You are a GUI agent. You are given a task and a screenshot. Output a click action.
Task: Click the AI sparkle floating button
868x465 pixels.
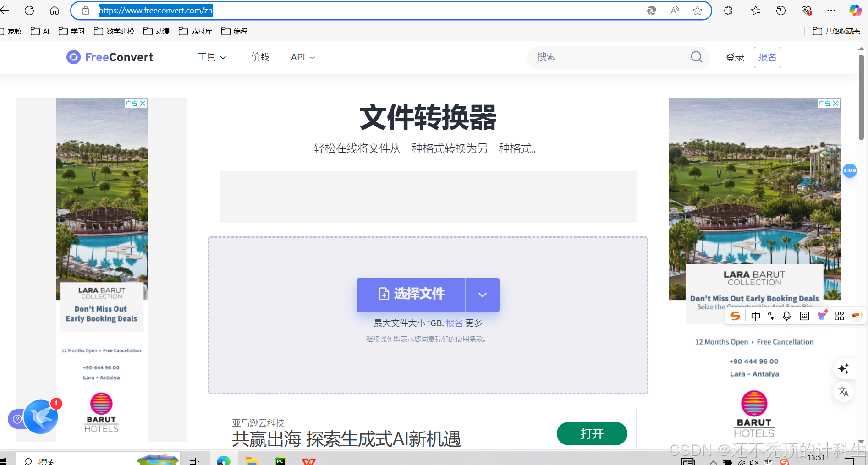(x=844, y=369)
